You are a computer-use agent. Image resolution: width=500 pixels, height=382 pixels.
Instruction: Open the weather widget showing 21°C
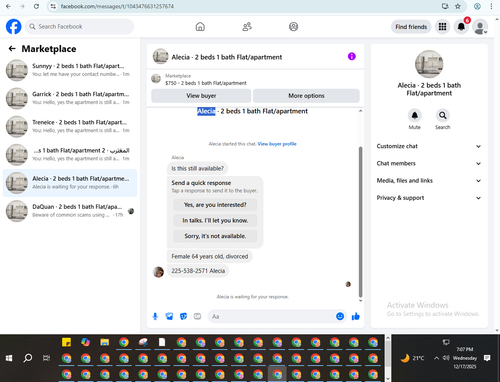(x=412, y=358)
